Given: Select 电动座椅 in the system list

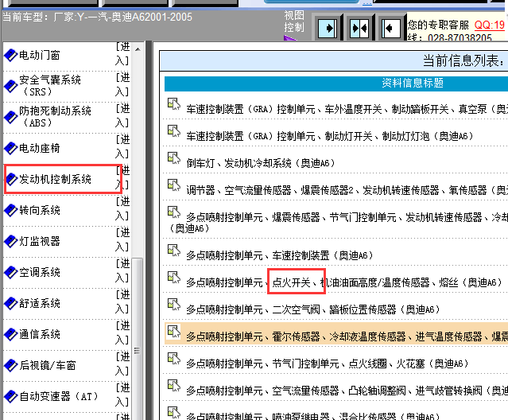Looking at the screenshot, I should [x=40, y=148].
